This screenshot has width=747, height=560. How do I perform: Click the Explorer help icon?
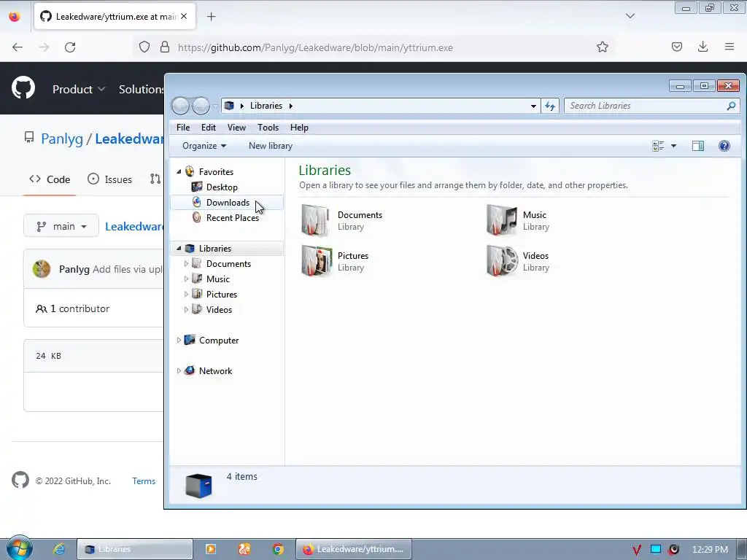tap(724, 146)
